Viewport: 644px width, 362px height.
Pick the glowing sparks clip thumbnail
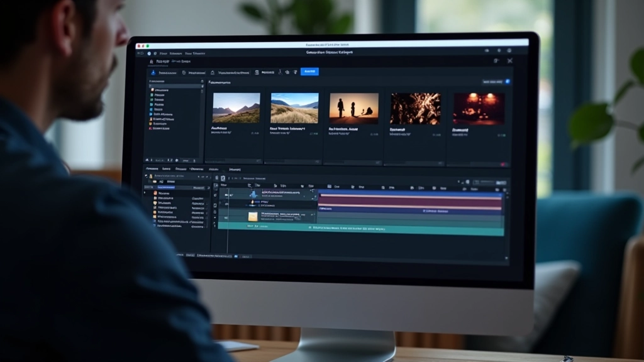tap(415, 109)
